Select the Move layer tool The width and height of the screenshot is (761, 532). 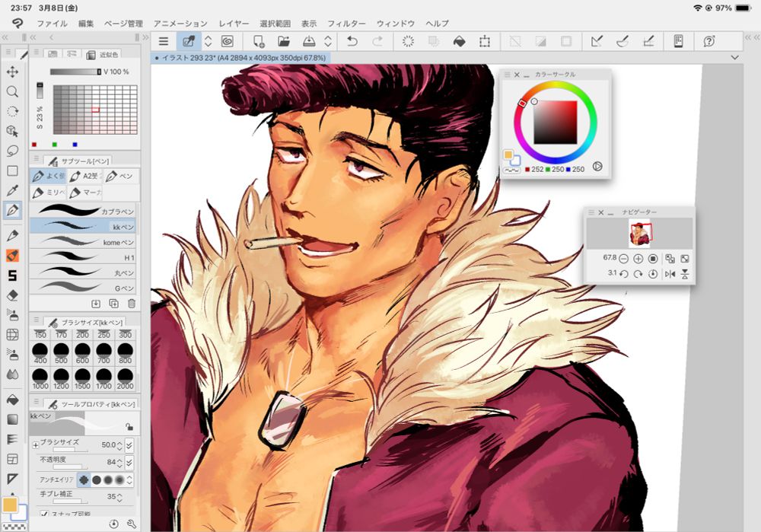[12, 72]
